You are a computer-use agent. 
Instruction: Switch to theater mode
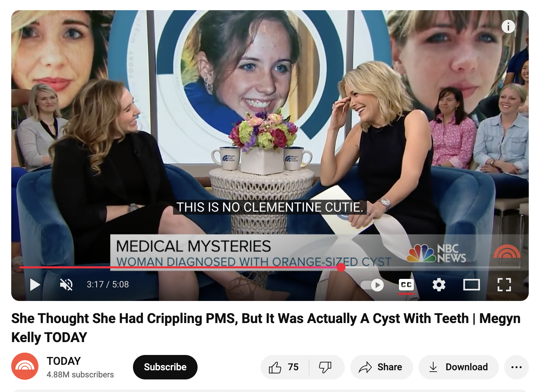[472, 285]
